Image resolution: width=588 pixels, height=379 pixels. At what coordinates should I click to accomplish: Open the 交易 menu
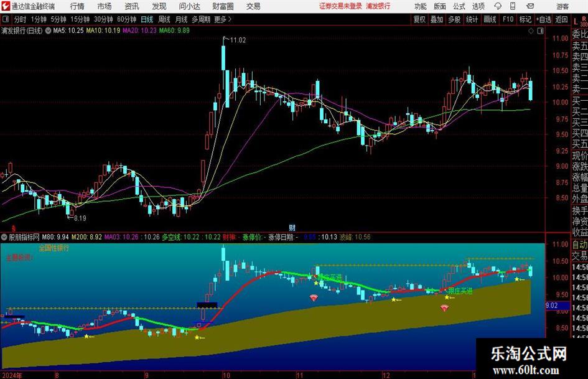(x=253, y=6)
